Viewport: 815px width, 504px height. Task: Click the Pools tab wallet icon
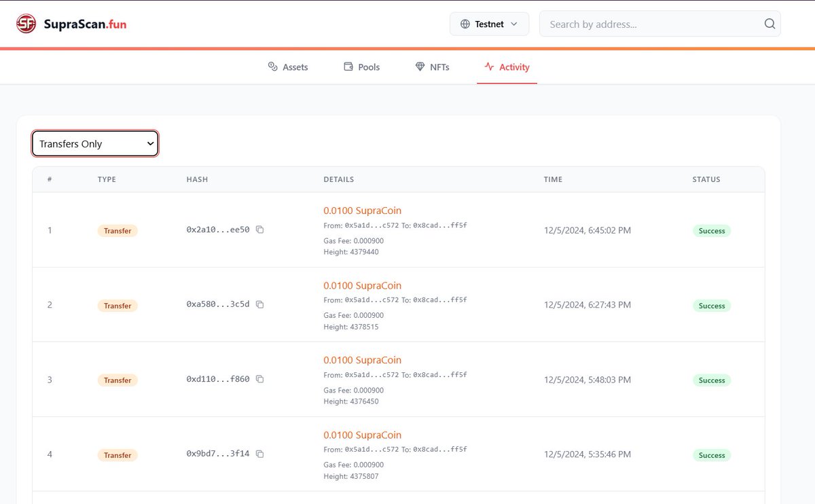pyautogui.click(x=348, y=67)
